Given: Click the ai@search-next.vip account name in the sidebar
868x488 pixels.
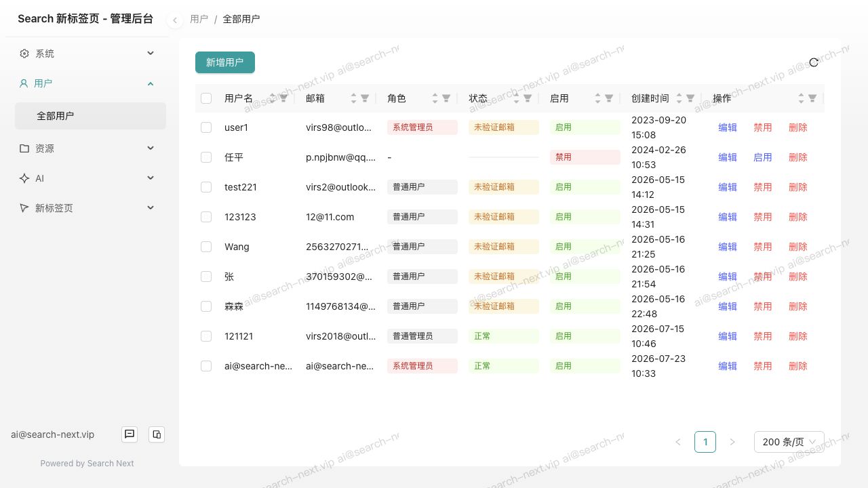Looking at the screenshot, I should pos(52,434).
